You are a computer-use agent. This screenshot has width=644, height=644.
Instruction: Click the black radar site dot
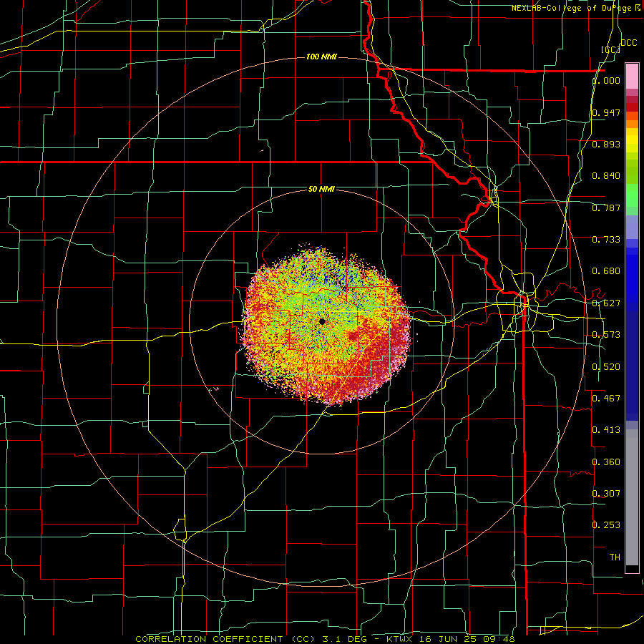322,321
